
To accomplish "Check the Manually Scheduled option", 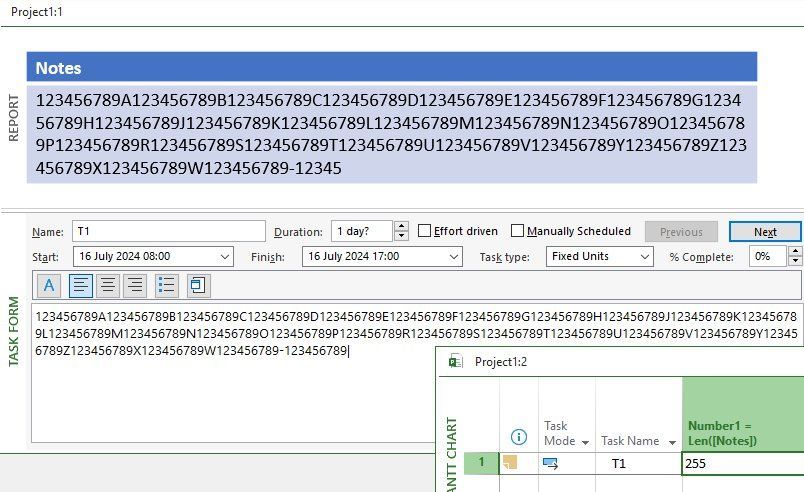I will pyautogui.click(x=517, y=231).
